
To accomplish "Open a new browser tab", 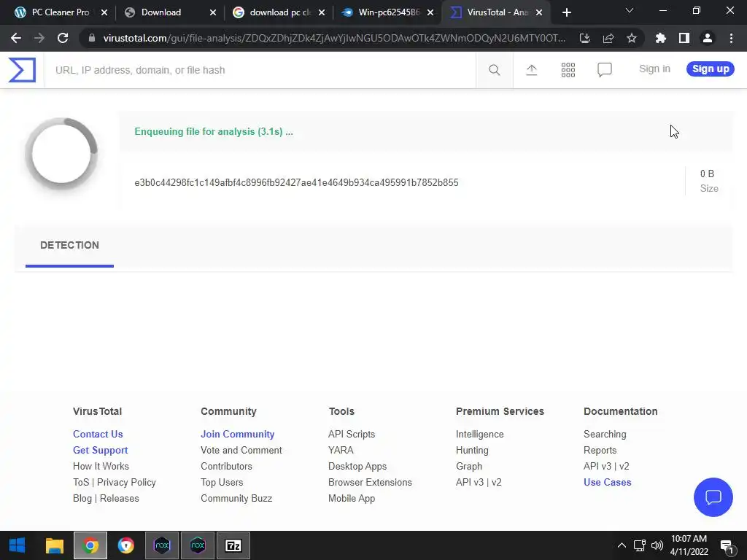I will tap(566, 12).
